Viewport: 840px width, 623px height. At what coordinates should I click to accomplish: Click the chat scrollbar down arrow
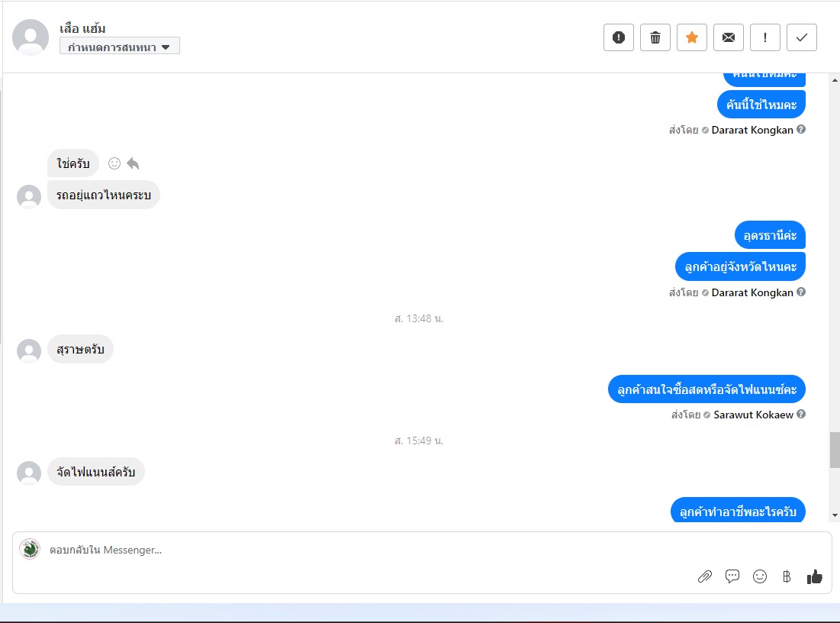click(x=835, y=515)
